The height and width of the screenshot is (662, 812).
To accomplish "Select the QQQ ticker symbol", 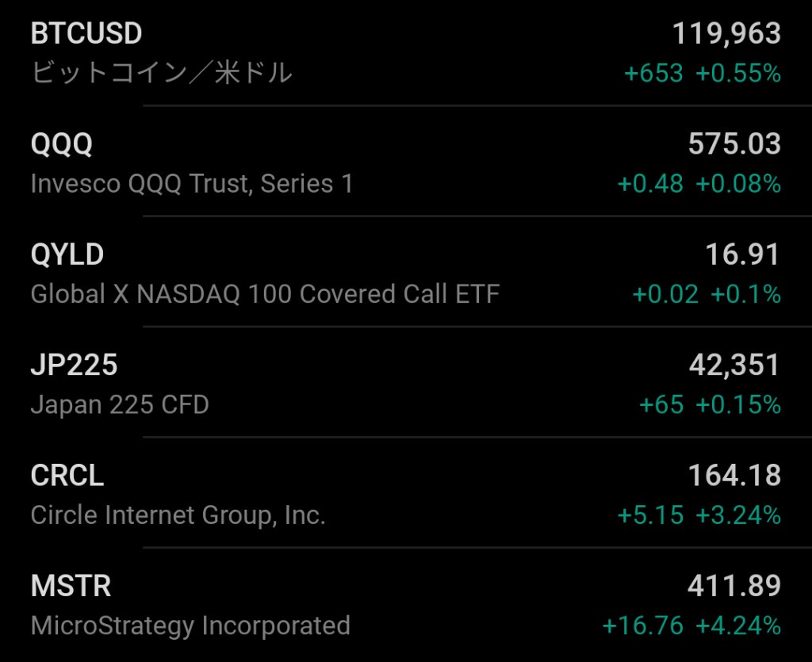I will click(x=62, y=143).
